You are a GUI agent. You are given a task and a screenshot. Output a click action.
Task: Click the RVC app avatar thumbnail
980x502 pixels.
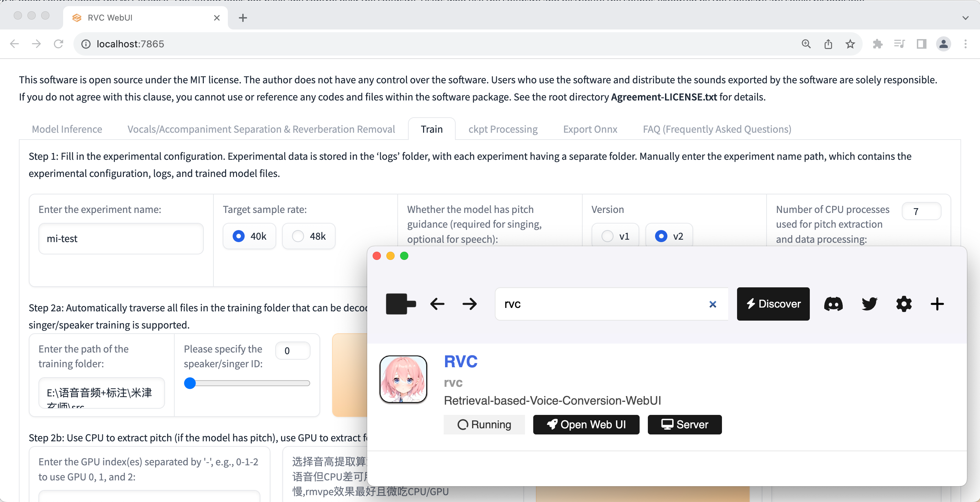[403, 379]
